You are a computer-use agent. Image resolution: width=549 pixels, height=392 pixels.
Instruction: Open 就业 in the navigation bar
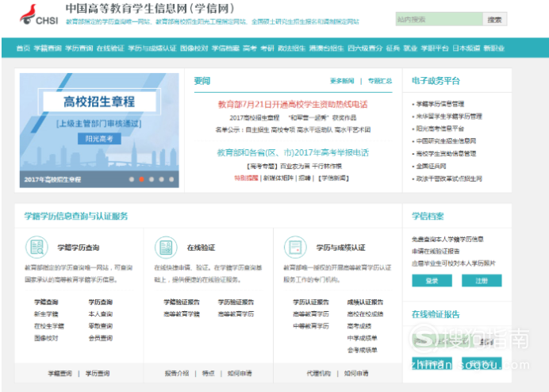point(410,48)
